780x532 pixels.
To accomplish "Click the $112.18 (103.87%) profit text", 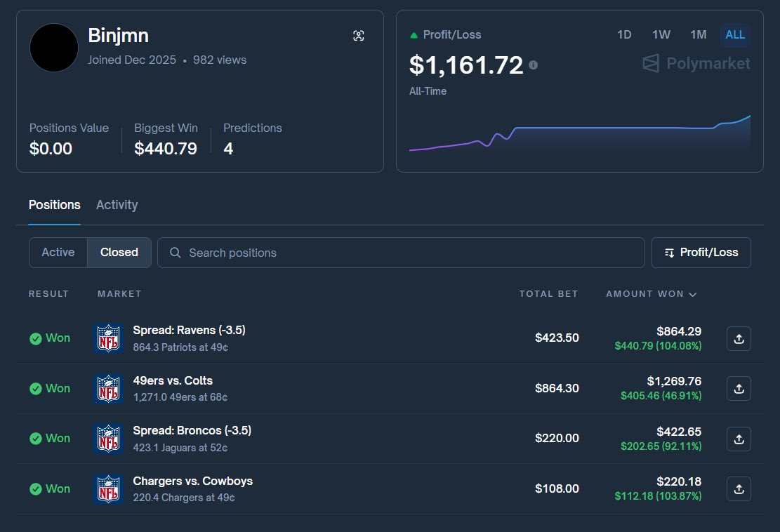I will [658, 496].
